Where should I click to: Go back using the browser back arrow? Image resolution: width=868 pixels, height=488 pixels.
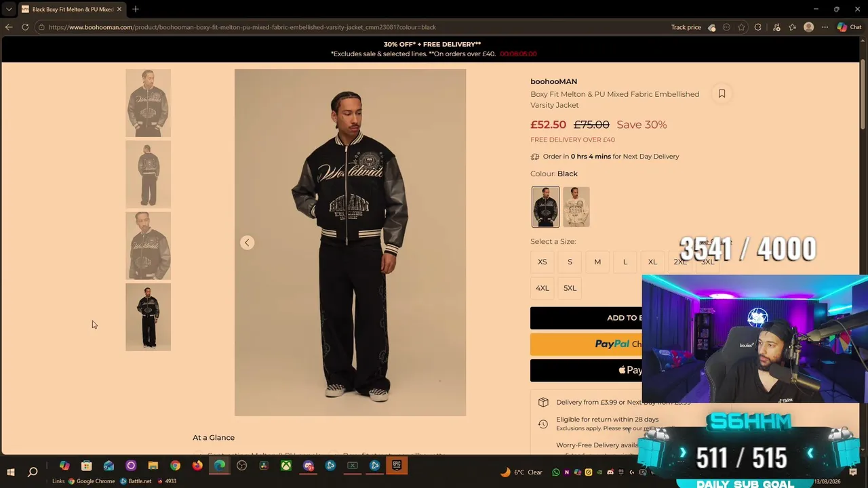point(9,27)
